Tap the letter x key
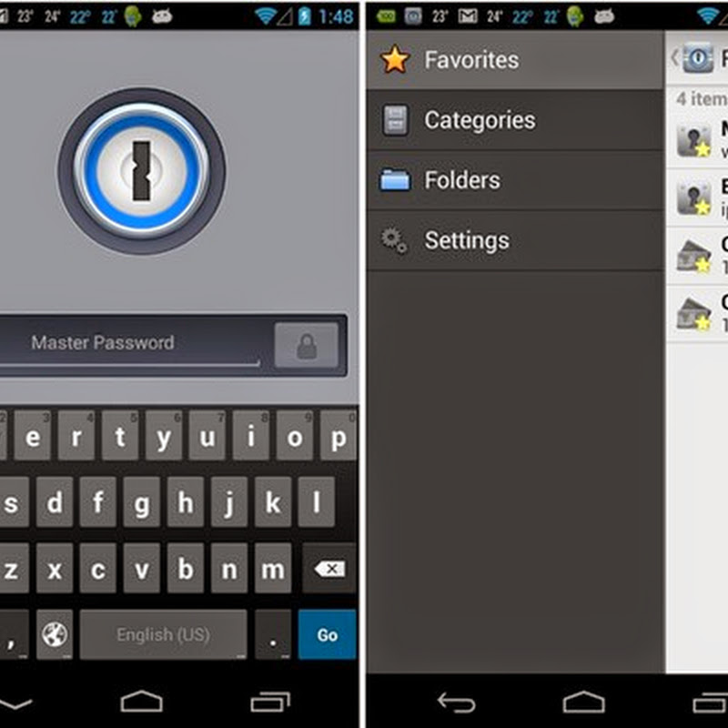The height and width of the screenshot is (728, 728). (x=55, y=568)
